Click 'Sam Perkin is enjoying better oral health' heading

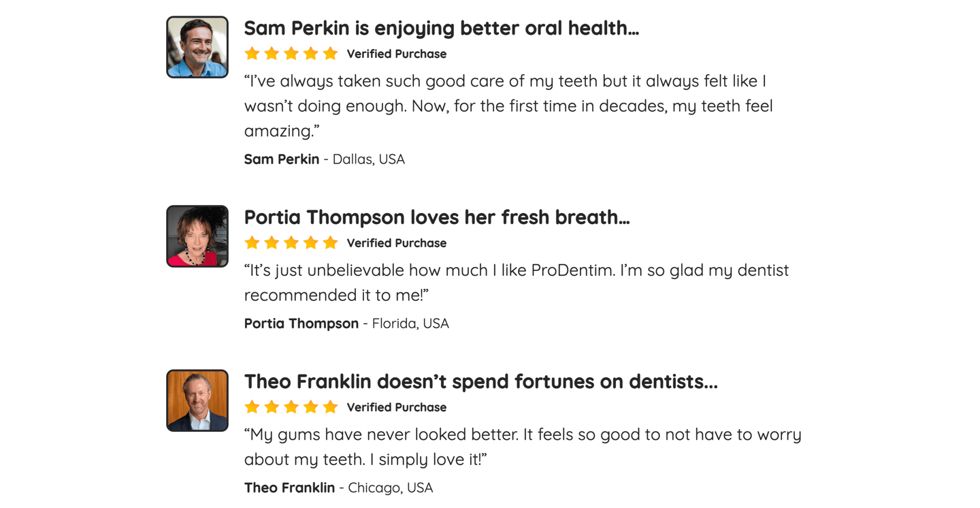pyautogui.click(x=442, y=28)
